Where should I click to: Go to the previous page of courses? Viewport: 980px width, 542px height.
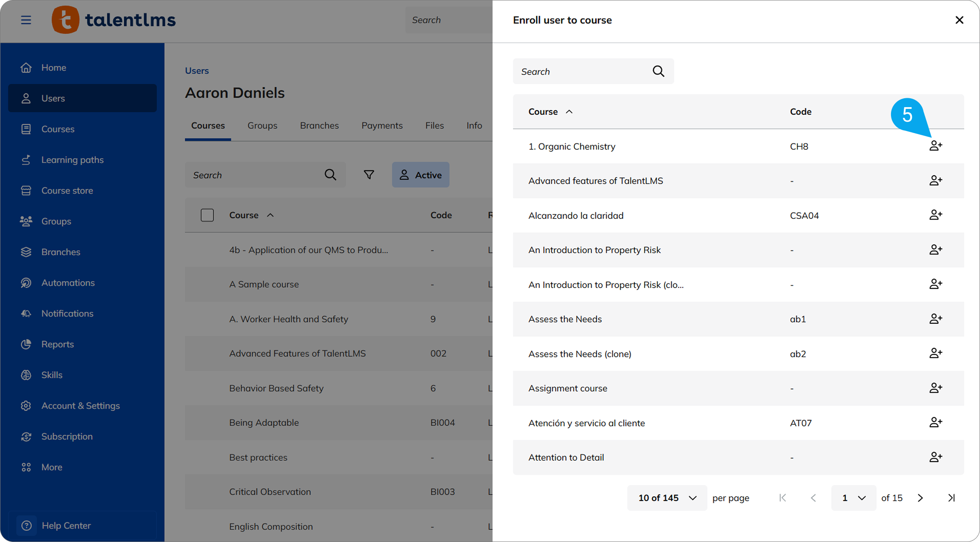tap(813, 498)
